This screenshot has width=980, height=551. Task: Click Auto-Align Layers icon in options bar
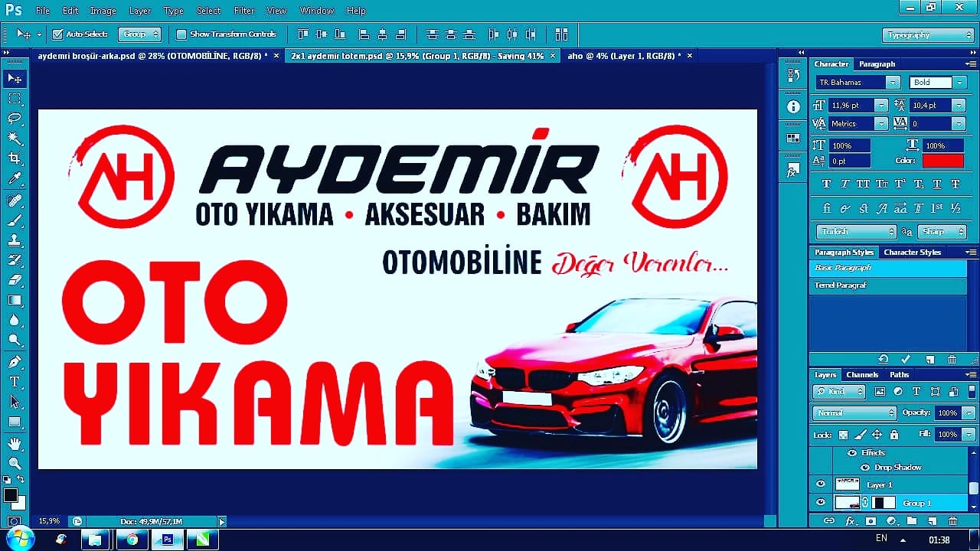click(562, 34)
